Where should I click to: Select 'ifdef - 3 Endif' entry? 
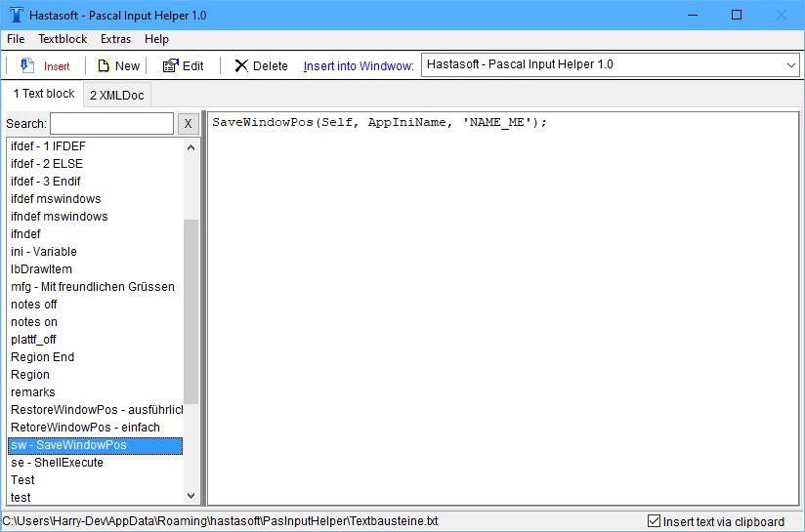96,182
